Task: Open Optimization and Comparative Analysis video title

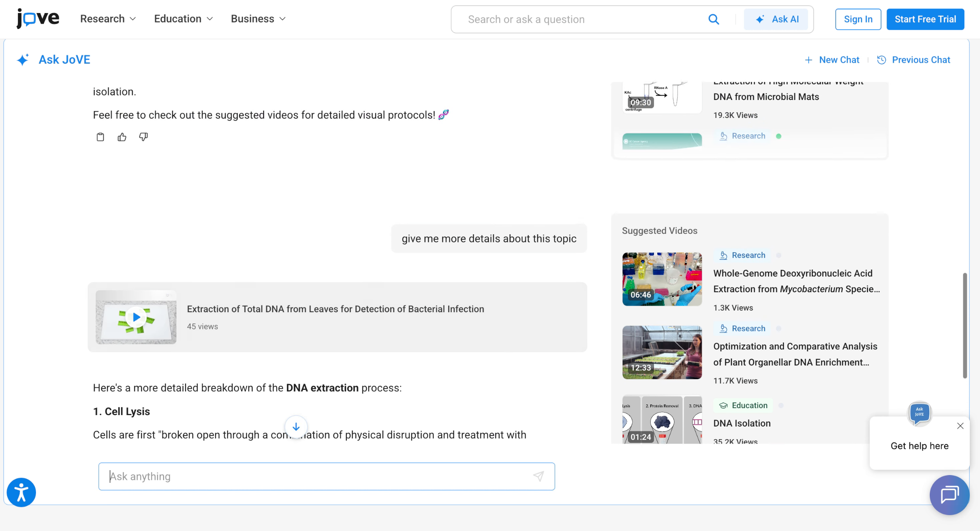Action: [795, 354]
